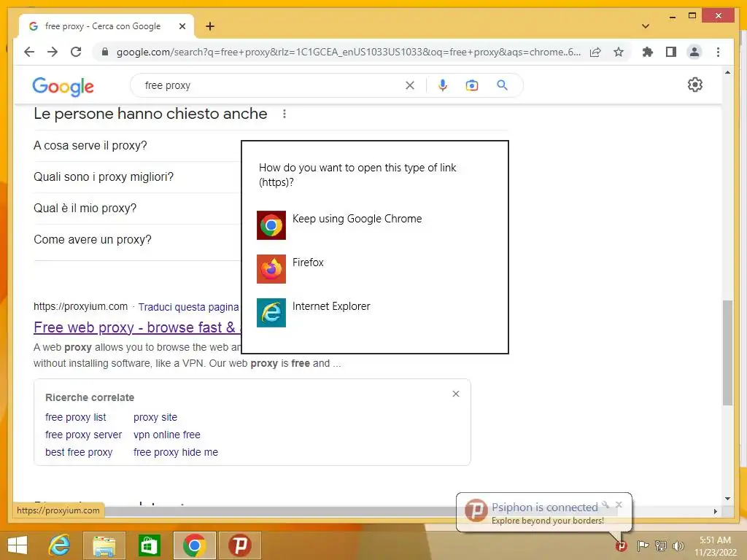Open related search 'free proxy hide me'
This screenshot has width=747, height=560.
click(176, 452)
